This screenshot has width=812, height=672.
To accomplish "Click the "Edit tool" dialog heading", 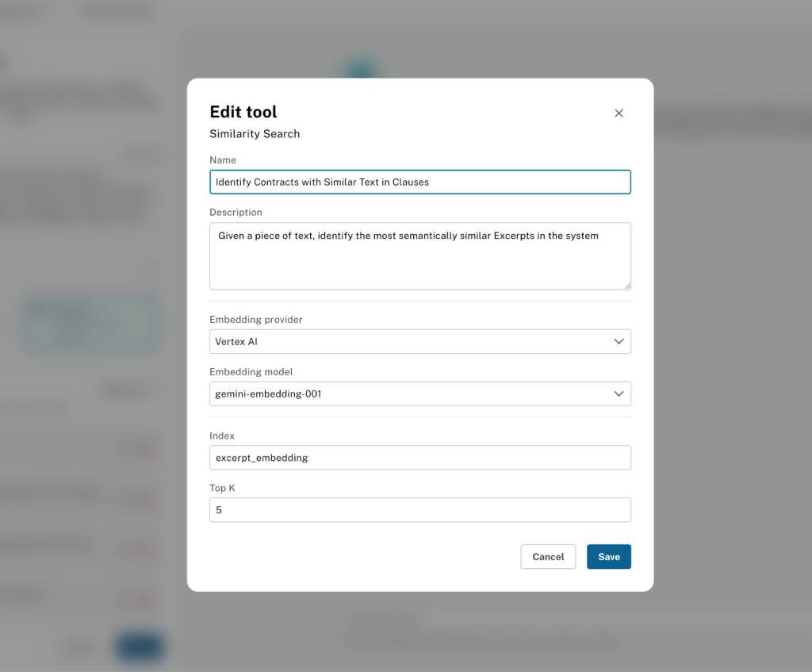I will pyautogui.click(x=243, y=112).
